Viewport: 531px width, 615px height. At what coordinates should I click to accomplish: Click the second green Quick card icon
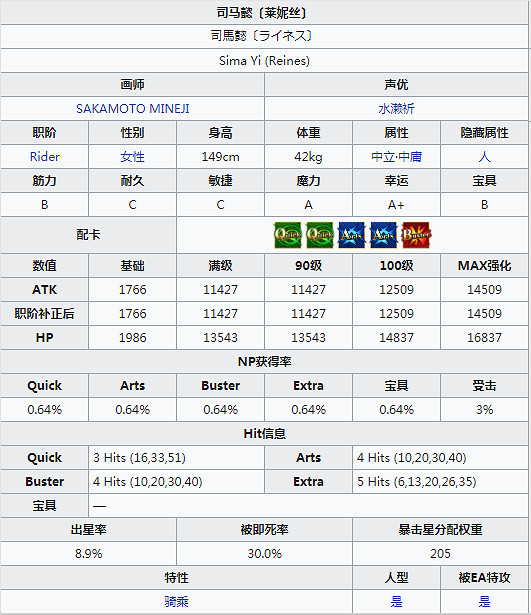(320, 235)
